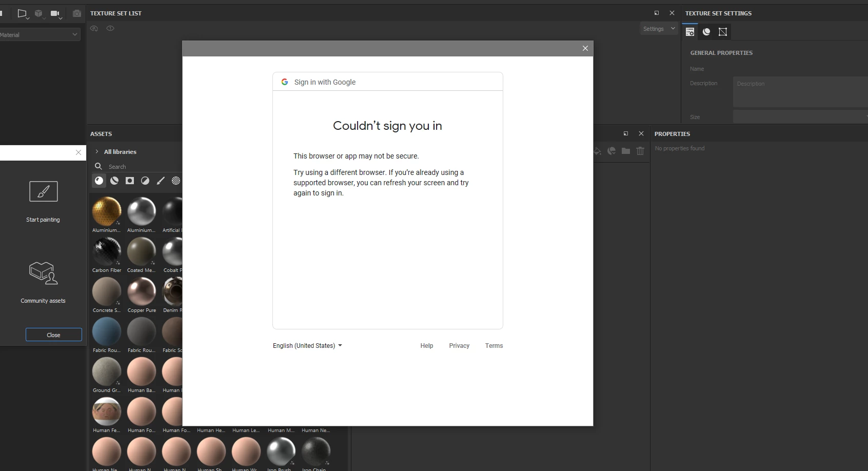Delete with the trash can icon
868x471 pixels.
click(x=640, y=151)
